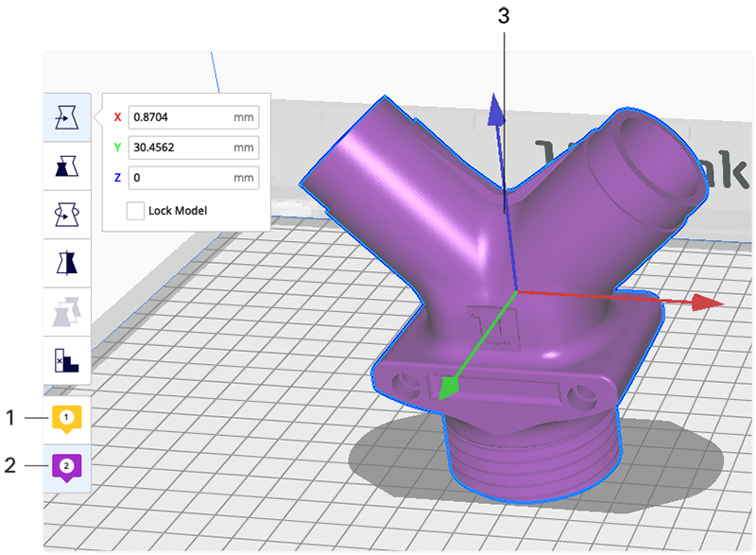Click the green Y-axis arrow head
This screenshot has width=756, height=555.
451,387
